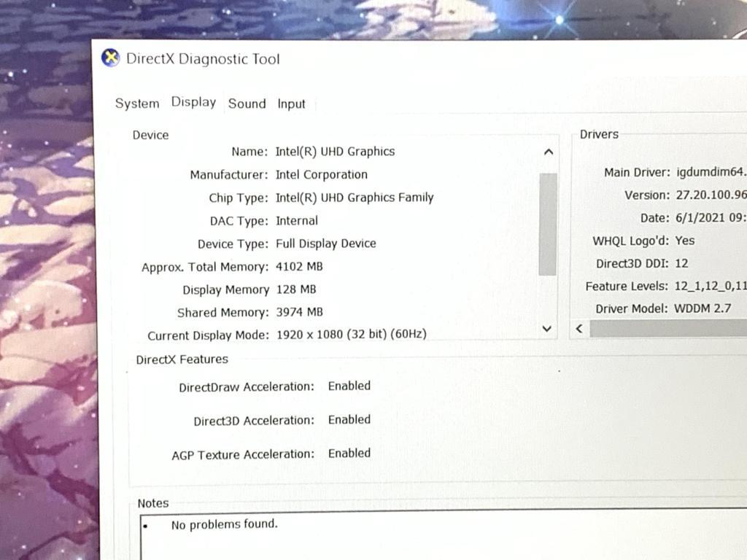
Task: Click the WDDM 2.7 driver model value
Action: 703,308
